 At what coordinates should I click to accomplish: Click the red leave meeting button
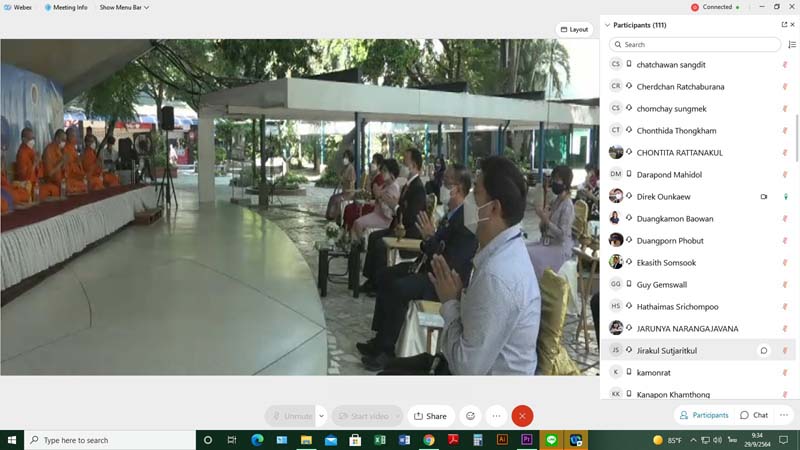[x=522, y=416]
